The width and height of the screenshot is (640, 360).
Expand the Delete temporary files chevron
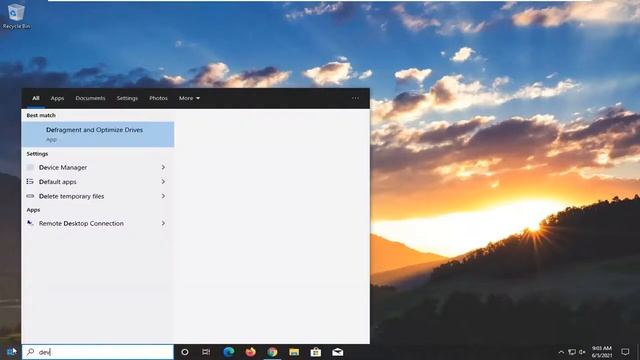[163, 196]
